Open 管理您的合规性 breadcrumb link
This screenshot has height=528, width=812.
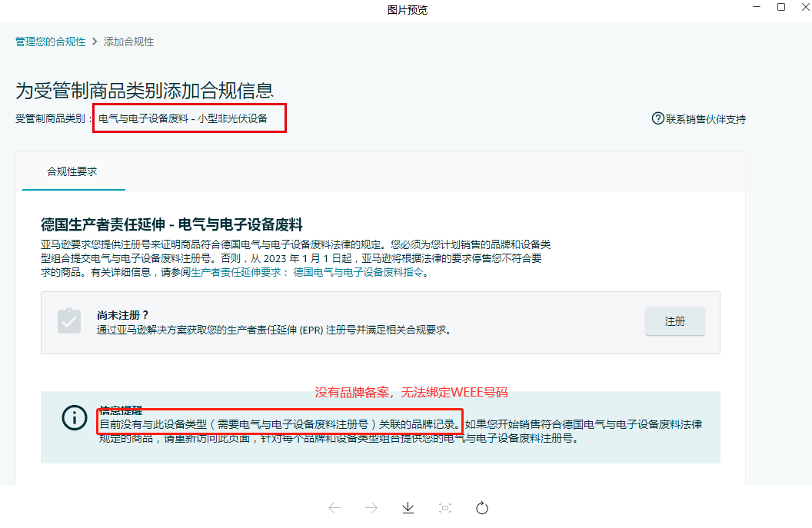50,42
